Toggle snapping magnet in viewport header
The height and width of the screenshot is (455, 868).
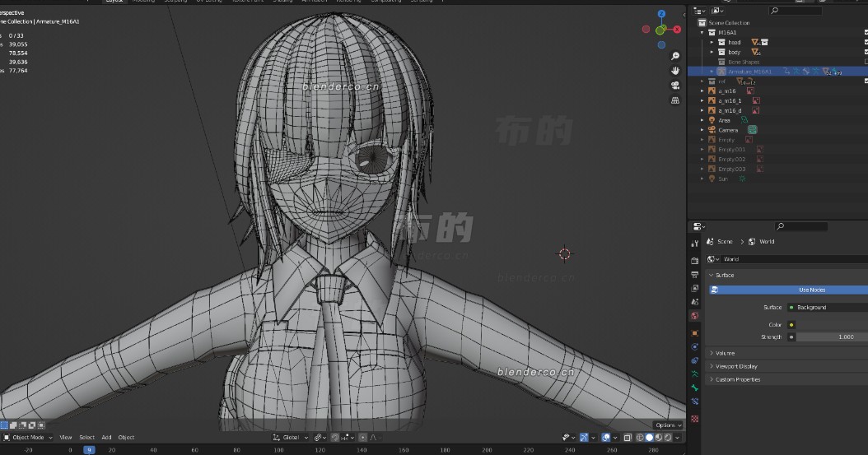click(334, 437)
